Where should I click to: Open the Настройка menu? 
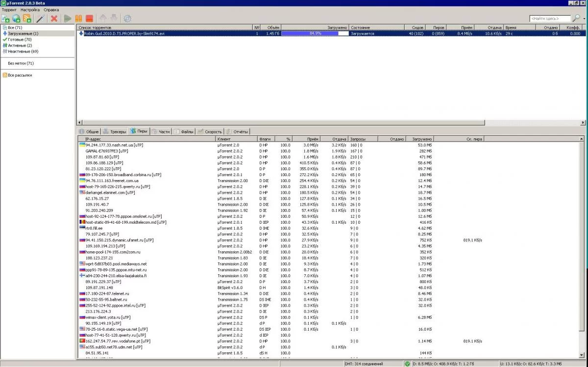tap(30, 10)
